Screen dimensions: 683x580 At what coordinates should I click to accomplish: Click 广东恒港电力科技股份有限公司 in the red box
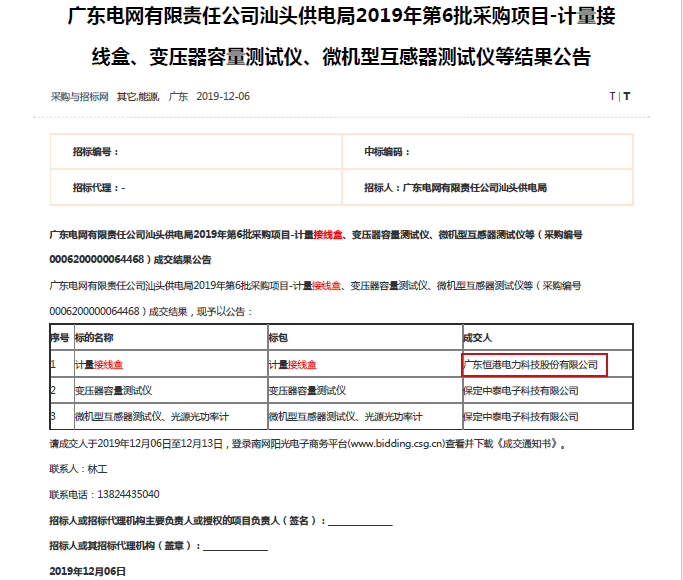pos(532,365)
